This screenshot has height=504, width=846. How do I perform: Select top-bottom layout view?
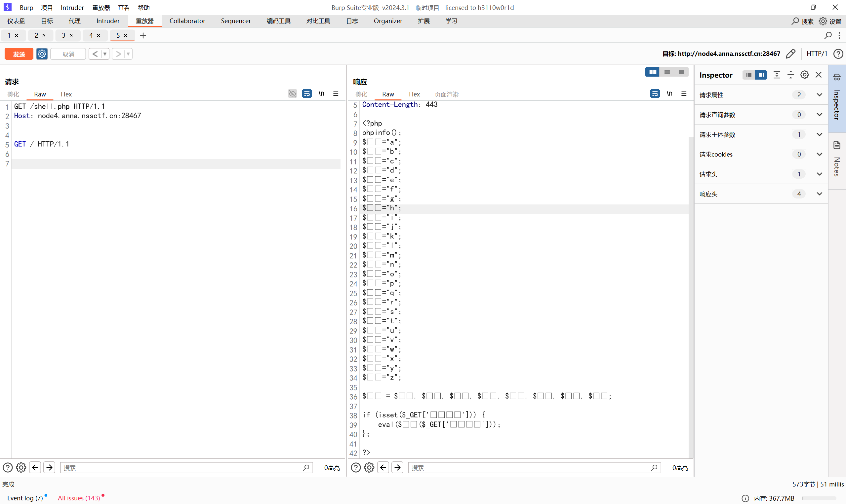[x=667, y=72]
